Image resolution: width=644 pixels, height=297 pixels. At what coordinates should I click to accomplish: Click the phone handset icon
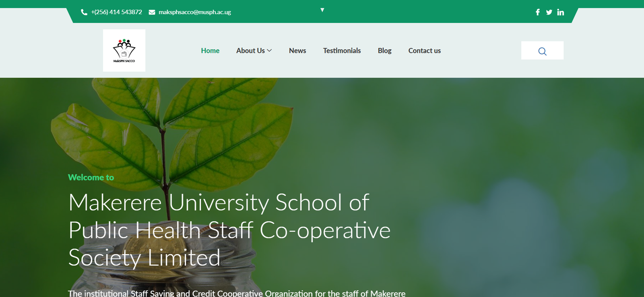click(84, 12)
